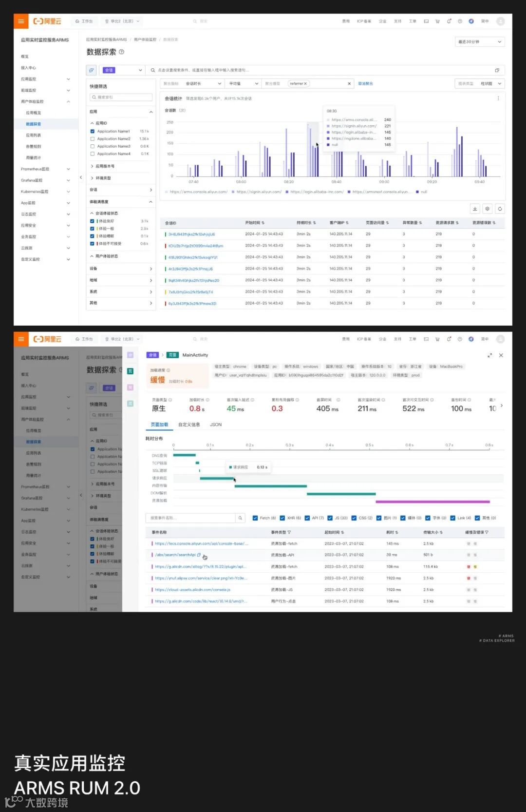Open 接入中心 in upper console sidebar
The height and width of the screenshot is (812, 526).
(x=29, y=68)
